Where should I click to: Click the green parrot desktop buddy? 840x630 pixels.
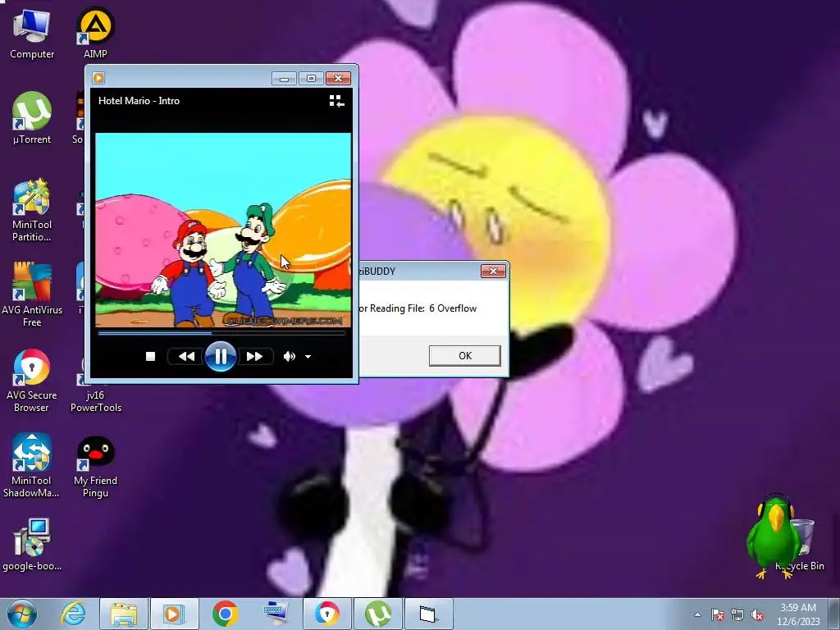773,536
